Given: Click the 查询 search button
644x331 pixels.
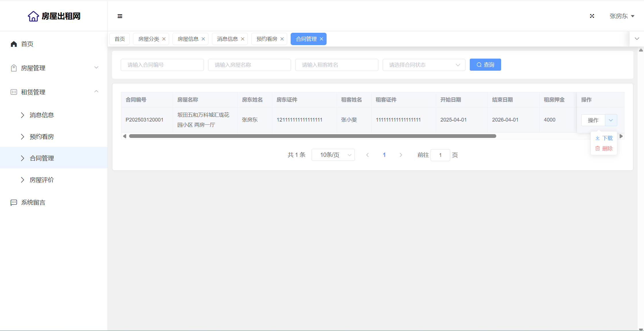Looking at the screenshot, I should pyautogui.click(x=485, y=65).
